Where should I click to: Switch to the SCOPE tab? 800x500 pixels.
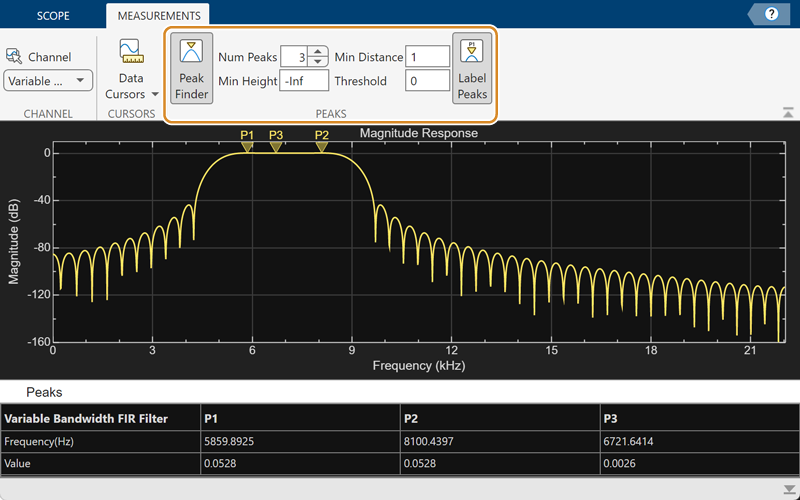pos(53,15)
